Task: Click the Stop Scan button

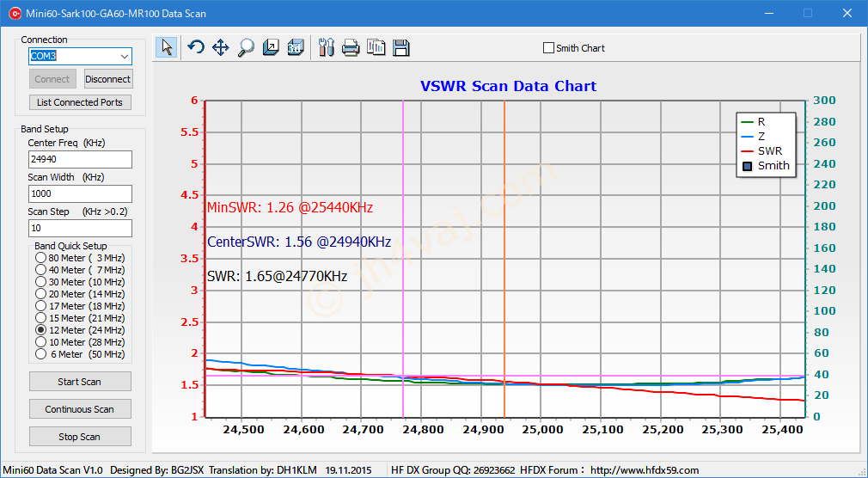Action: coord(80,437)
